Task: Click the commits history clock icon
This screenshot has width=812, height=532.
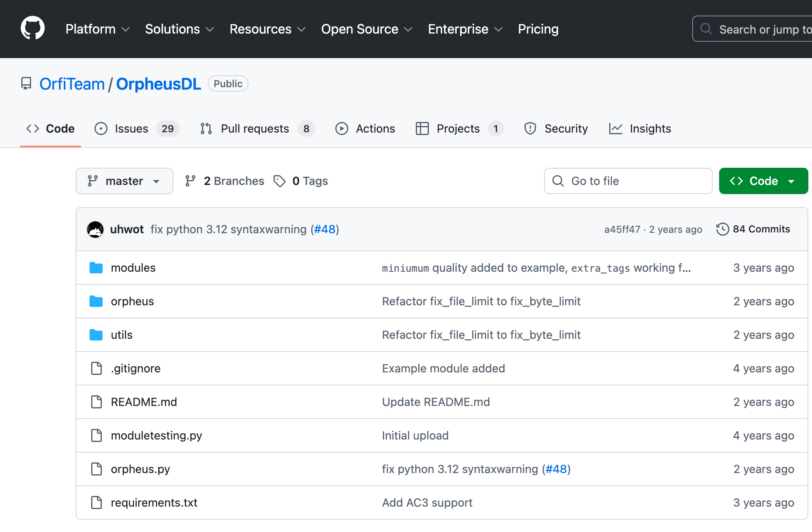Action: coord(722,229)
